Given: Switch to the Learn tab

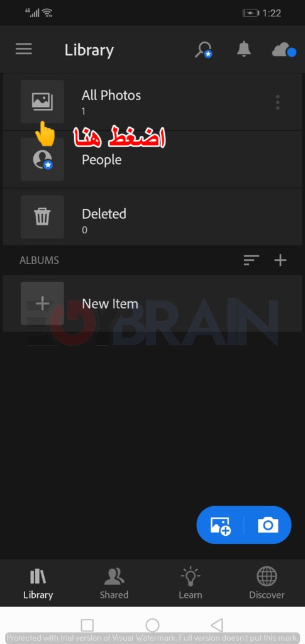Looking at the screenshot, I should click(x=191, y=583).
